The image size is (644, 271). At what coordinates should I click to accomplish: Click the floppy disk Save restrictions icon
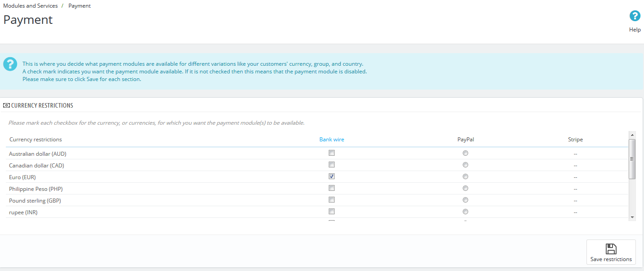coord(611,249)
